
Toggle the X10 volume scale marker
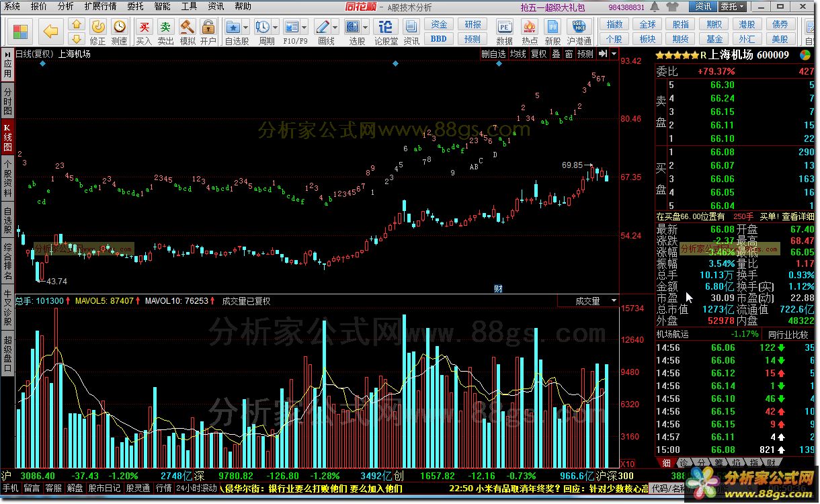(x=626, y=464)
